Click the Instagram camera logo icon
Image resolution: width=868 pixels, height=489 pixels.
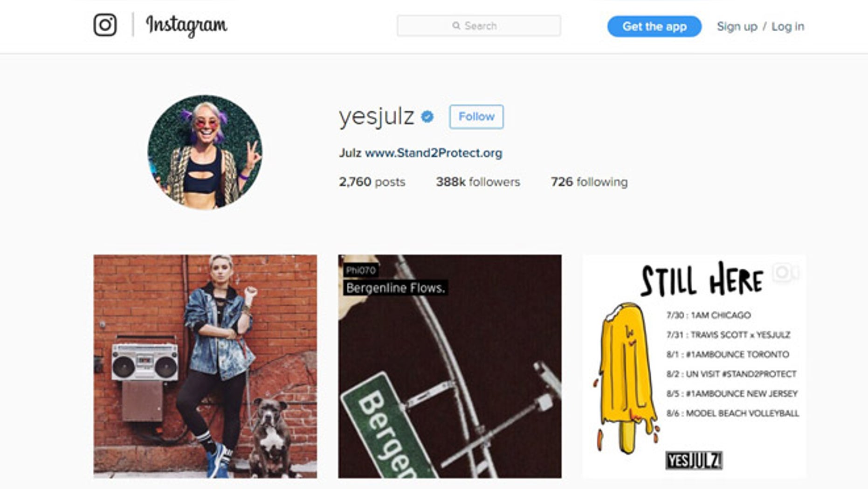[105, 25]
